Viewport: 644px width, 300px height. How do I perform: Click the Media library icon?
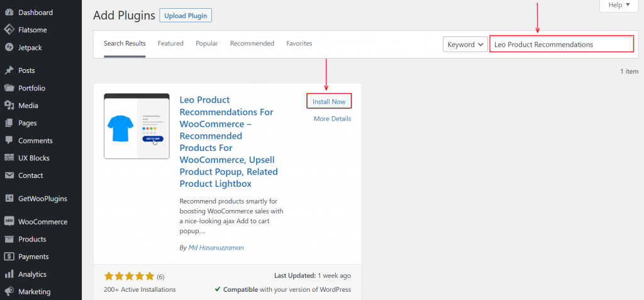(x=9, y=106)
